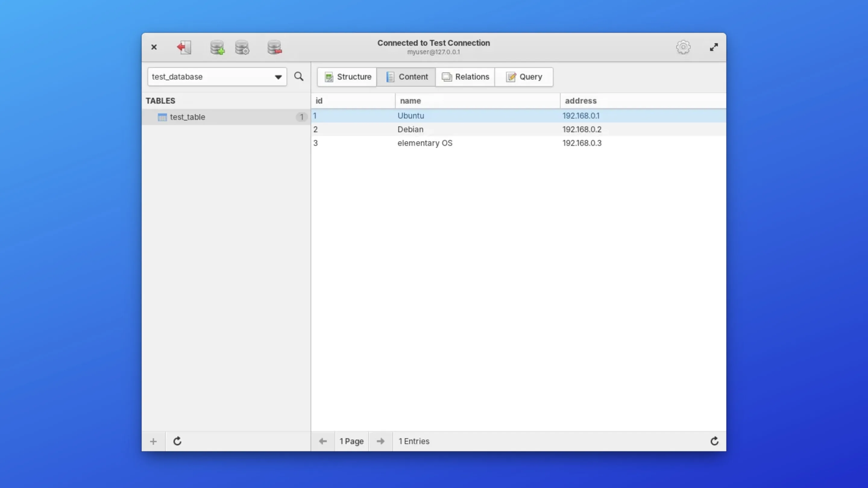Sort by the address column header
The height and width of the screenshot is (488, 868).
coord(580,101)
